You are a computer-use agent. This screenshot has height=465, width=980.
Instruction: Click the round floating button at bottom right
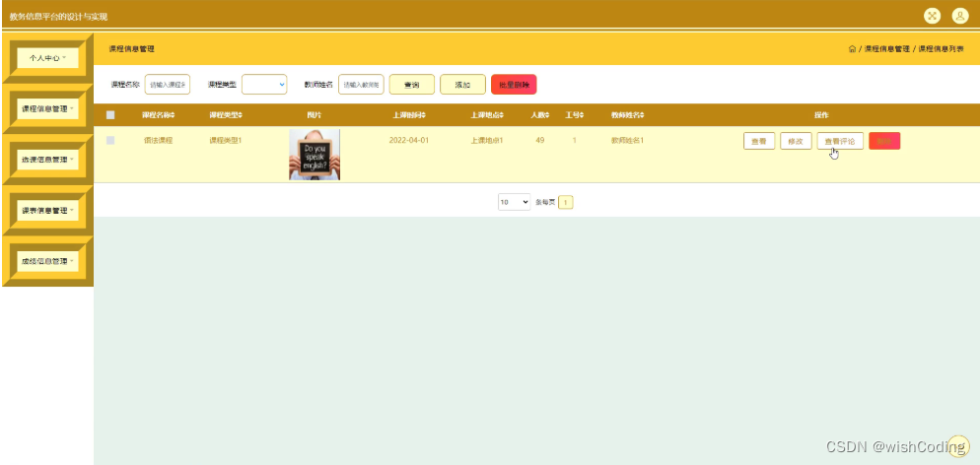tap(958, 445)
